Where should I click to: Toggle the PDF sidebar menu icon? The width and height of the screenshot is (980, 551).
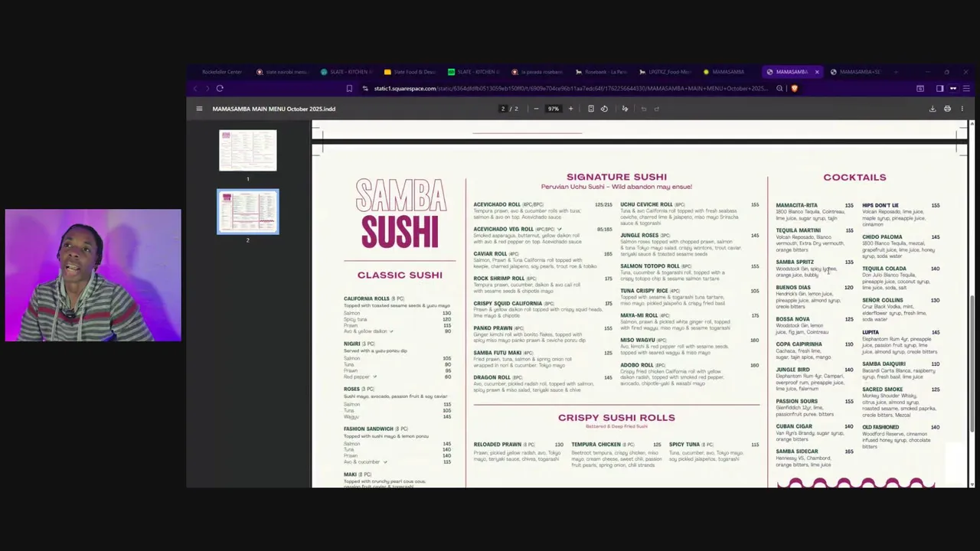[x=199, y=109]
